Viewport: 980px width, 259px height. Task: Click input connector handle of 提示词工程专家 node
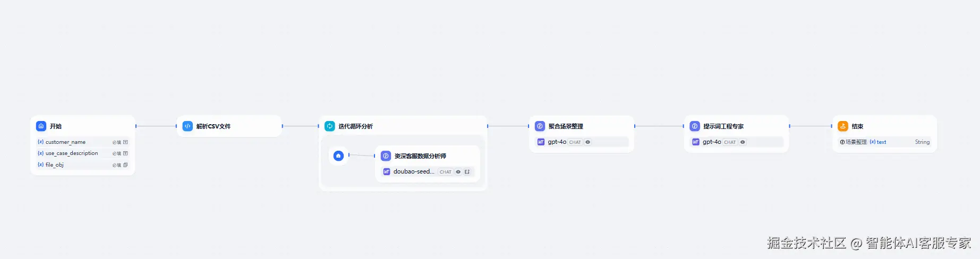coord(684,126)
